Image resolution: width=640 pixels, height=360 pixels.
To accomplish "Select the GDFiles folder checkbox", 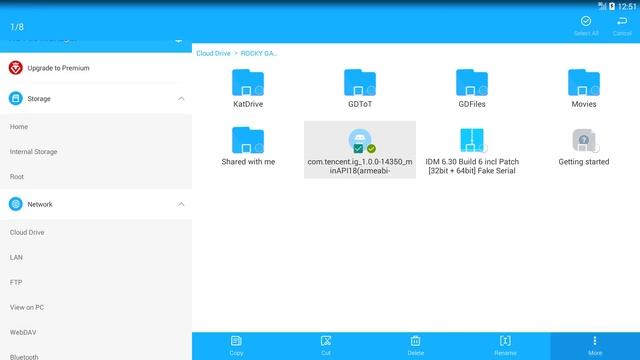I will pyautogui.click(x=470, y=91).
